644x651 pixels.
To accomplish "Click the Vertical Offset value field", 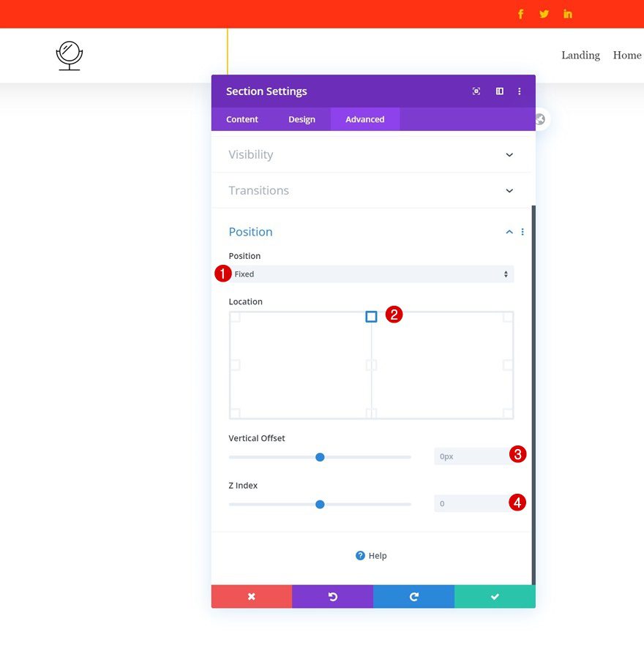I will coord(472,456).
